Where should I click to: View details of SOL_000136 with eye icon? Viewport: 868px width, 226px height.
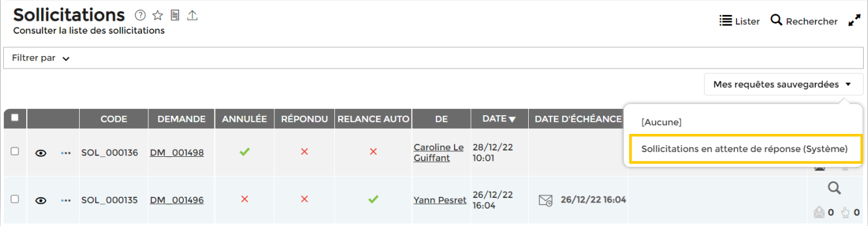(41, 153)
